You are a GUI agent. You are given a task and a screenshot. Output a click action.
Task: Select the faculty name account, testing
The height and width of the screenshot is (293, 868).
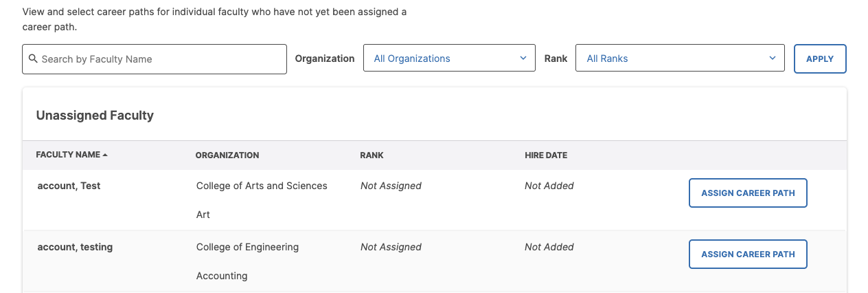coord(75,247)
